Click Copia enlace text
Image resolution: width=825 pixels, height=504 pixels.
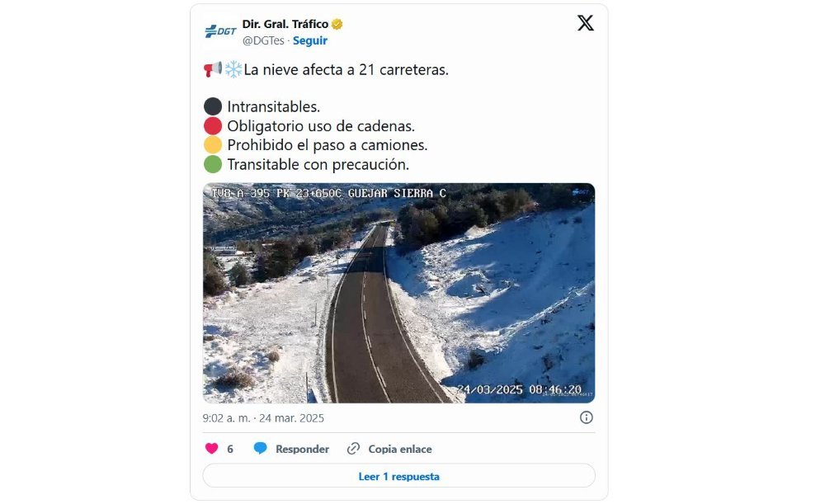pyautogui.click(x=400, y=449)
